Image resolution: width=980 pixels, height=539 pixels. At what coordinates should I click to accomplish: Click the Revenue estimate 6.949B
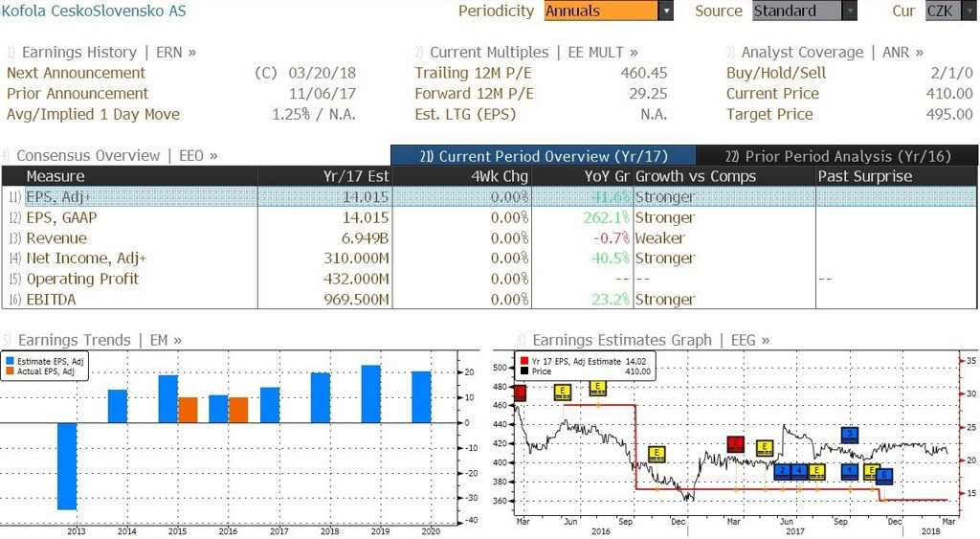click(x=365, y=238)
